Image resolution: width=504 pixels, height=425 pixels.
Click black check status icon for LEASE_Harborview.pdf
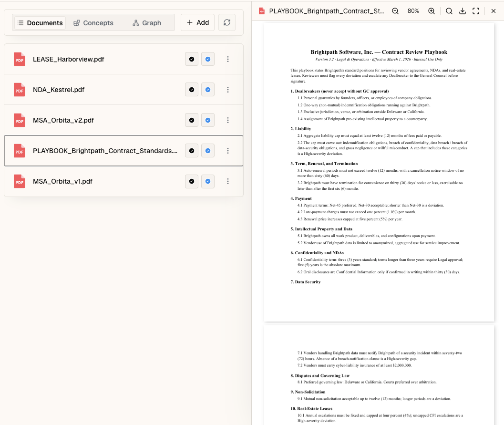pyautogui.click(x=192, y=59)
